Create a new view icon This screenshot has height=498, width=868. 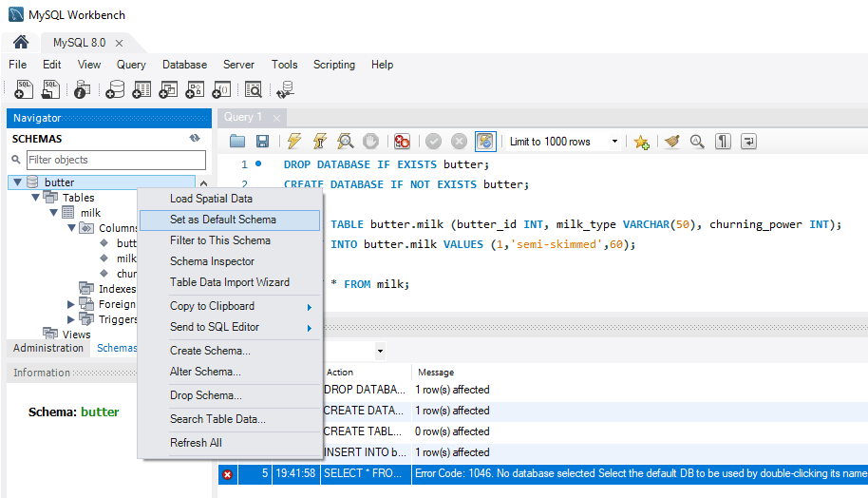tap(168, 89)
